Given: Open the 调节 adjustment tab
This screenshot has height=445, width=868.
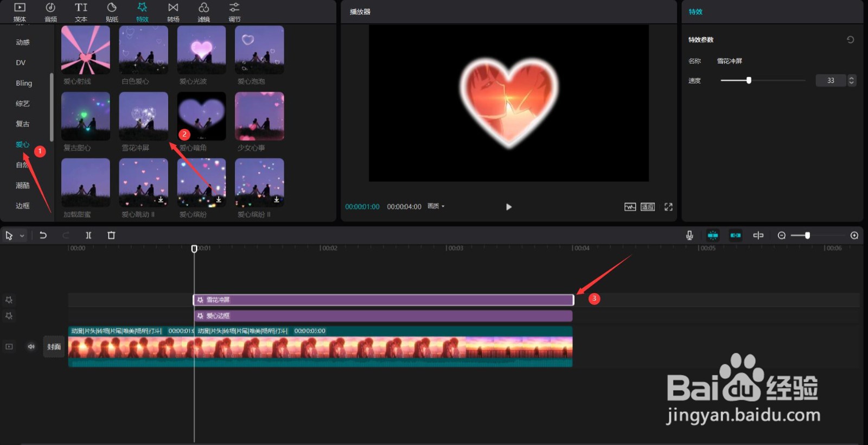Looking at the screenshot, I should (x=234, y=12).
